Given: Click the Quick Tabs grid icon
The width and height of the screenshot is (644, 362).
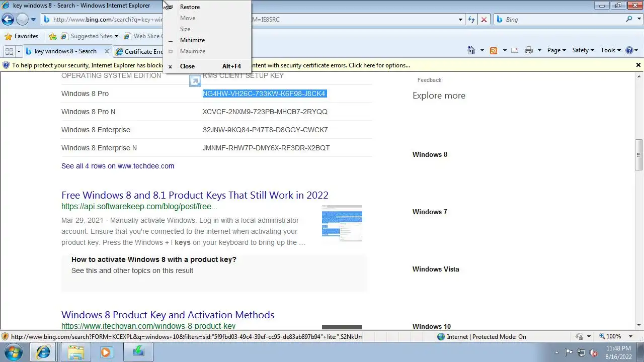Looking at the screenshot, I should point(9,51).
